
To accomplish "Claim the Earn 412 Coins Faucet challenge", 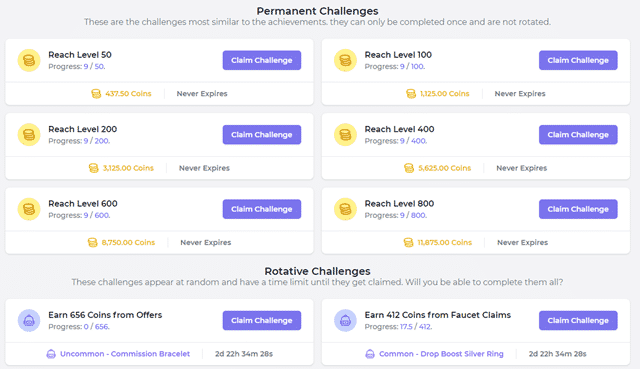I will [578, 320].
